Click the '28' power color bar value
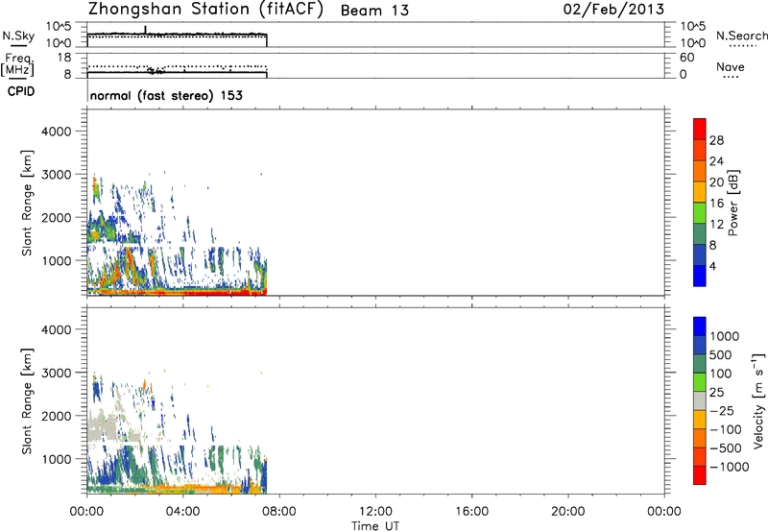 pyautogui.click(x=716, y=140)
